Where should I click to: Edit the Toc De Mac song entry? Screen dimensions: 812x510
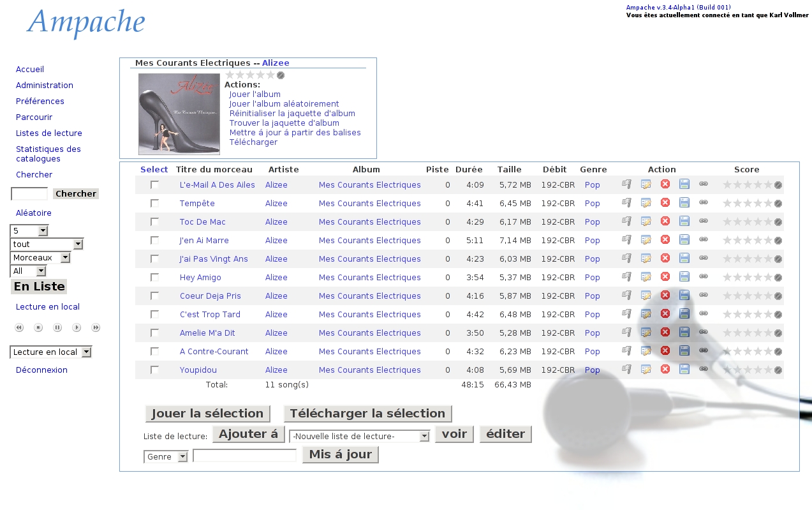[646, 221]
